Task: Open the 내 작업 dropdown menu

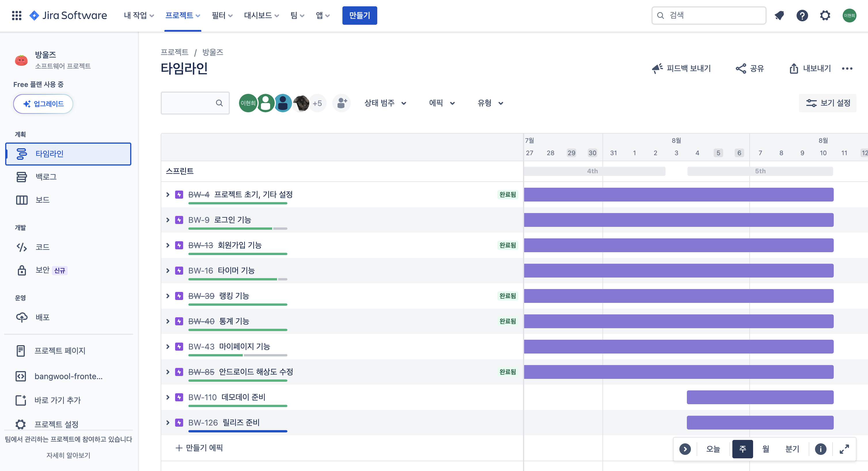Action: 139,16
